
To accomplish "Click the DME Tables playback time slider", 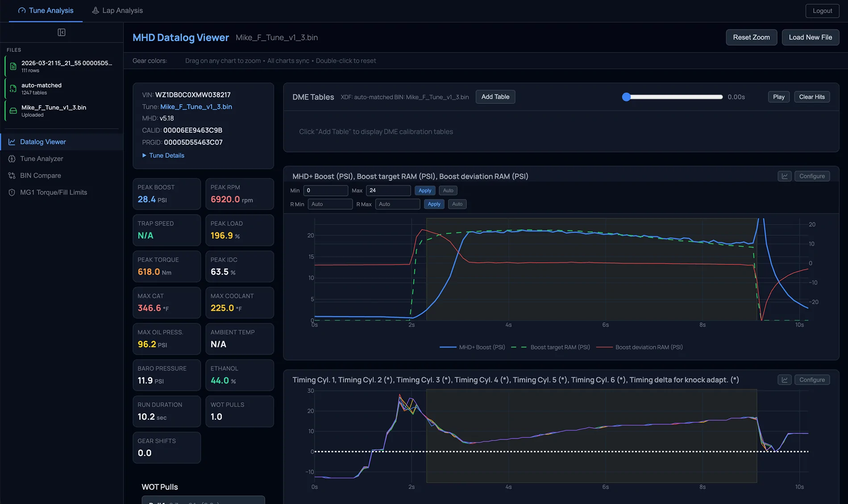I will (673, 97).
